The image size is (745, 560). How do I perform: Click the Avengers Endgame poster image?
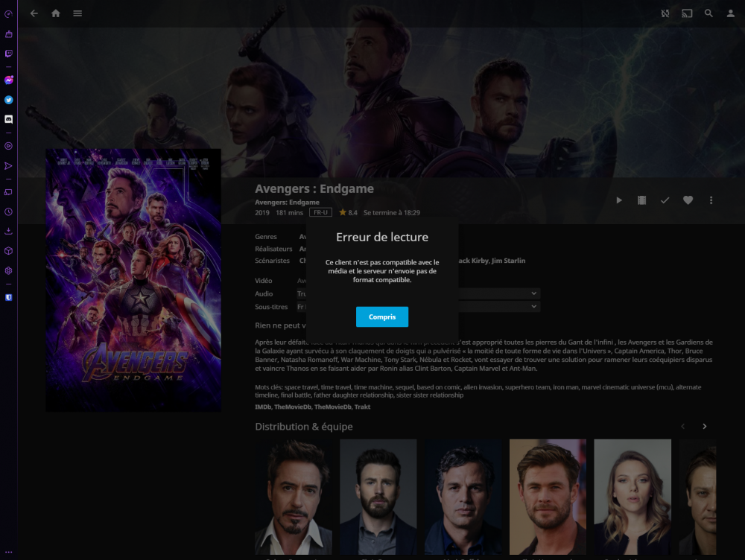[x=133, y=280]
